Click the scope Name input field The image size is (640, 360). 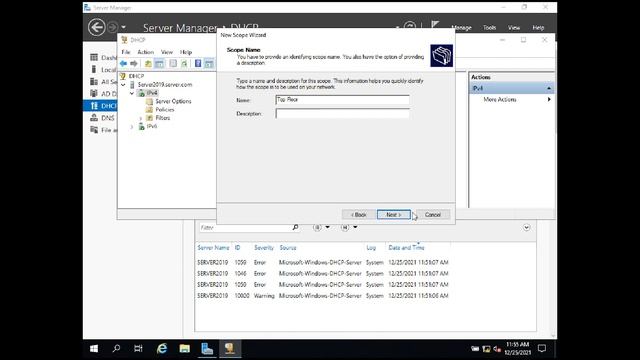[x=342, y=100]
